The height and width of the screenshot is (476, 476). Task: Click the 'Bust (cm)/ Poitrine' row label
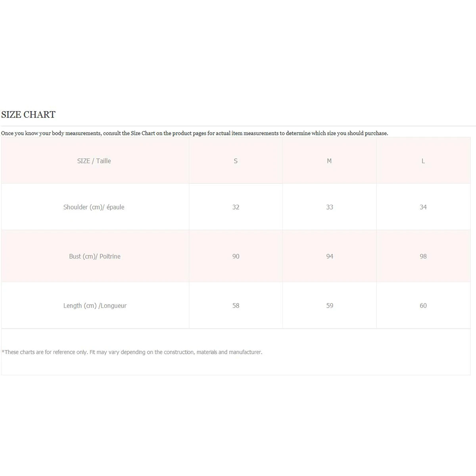pos(95,256)
